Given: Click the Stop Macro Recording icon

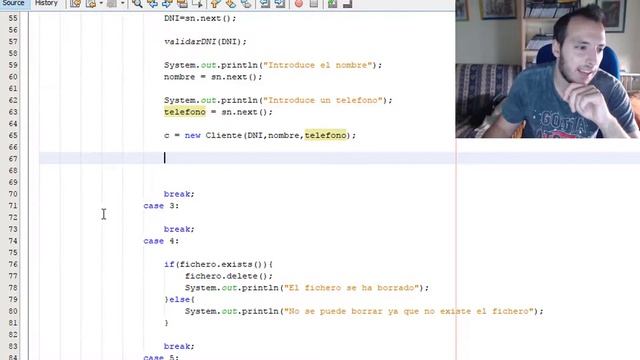Looking at the screenshot, I should coord(313,4).
